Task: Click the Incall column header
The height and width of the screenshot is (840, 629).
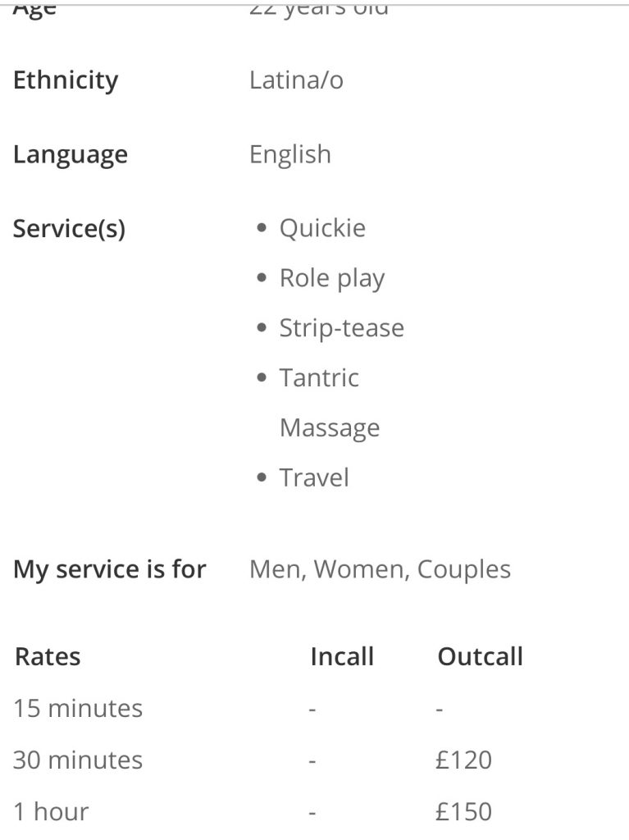Action: (x=342, y=656)
